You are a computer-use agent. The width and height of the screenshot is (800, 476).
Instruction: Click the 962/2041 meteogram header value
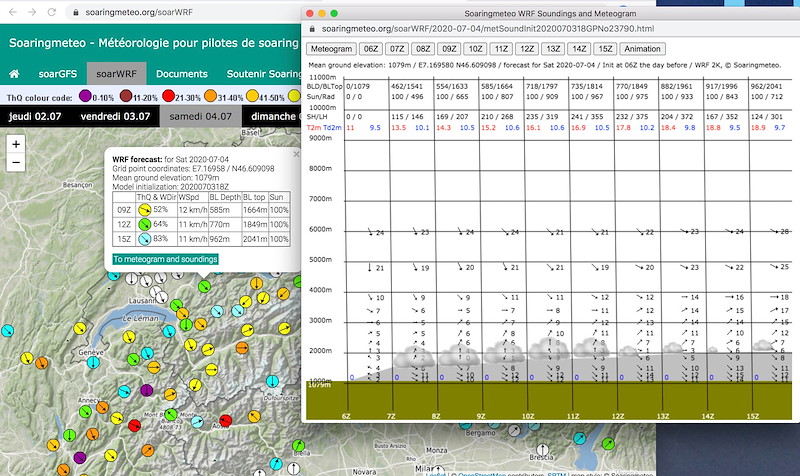point(766,87)
